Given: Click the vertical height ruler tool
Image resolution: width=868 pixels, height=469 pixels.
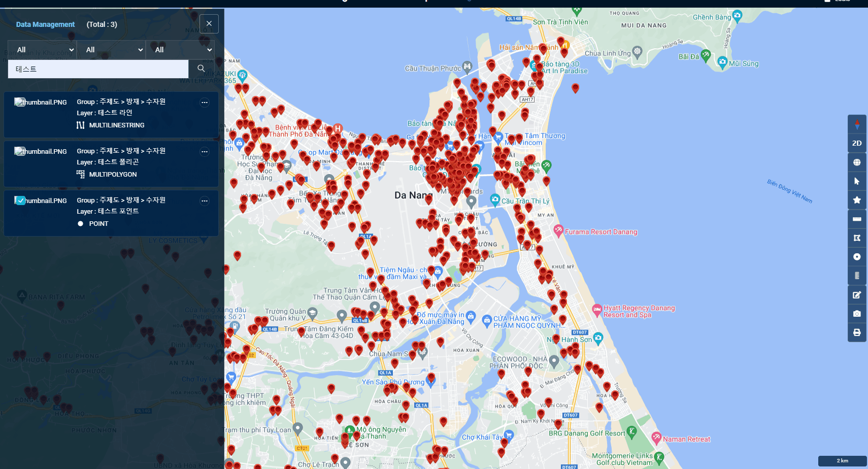Looking at the screenshot, I should click(x=857, y=276).
